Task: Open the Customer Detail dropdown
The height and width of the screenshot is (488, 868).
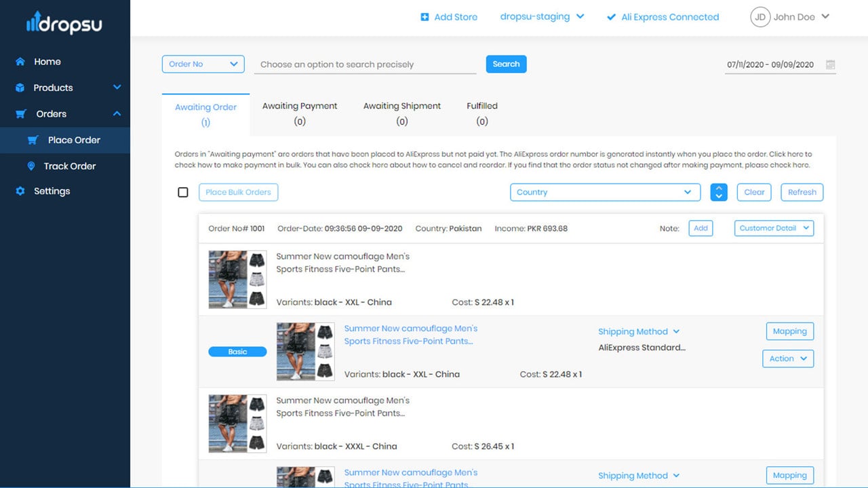Action: click(x=774, y=228)
